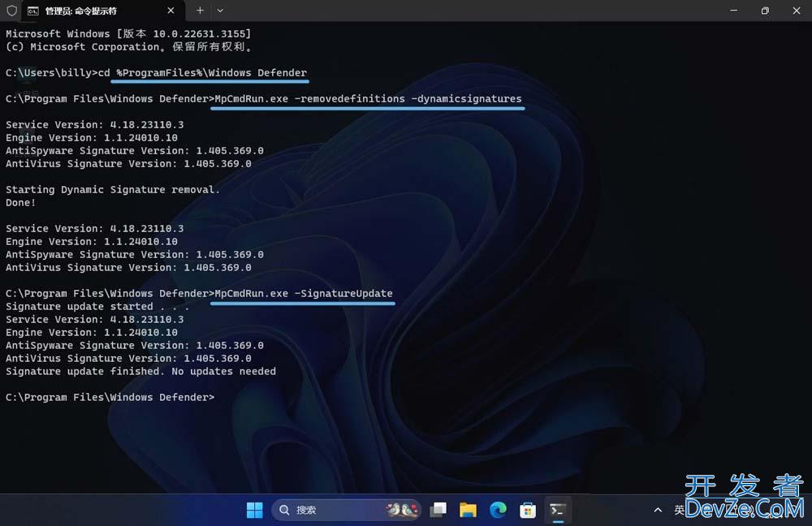The width and height of the screenshot is (812, 526).
Task: Open the search highlight birds image
Action: tap(402, 510)
